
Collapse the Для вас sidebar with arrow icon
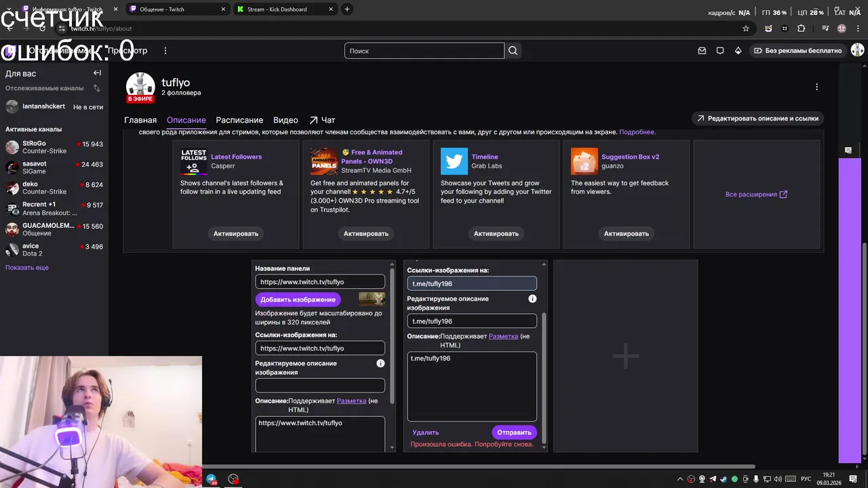97,73
